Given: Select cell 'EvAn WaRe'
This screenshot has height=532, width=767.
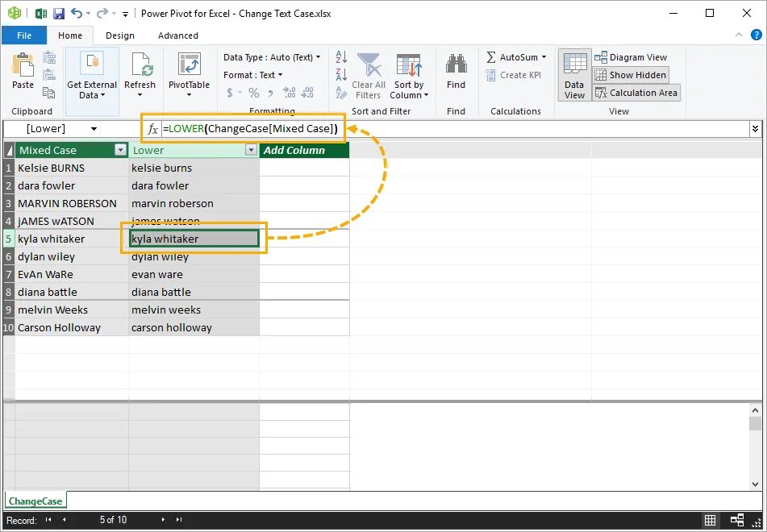Looking at the screenshot, I should pyautogui.click(x=72, y=274).
